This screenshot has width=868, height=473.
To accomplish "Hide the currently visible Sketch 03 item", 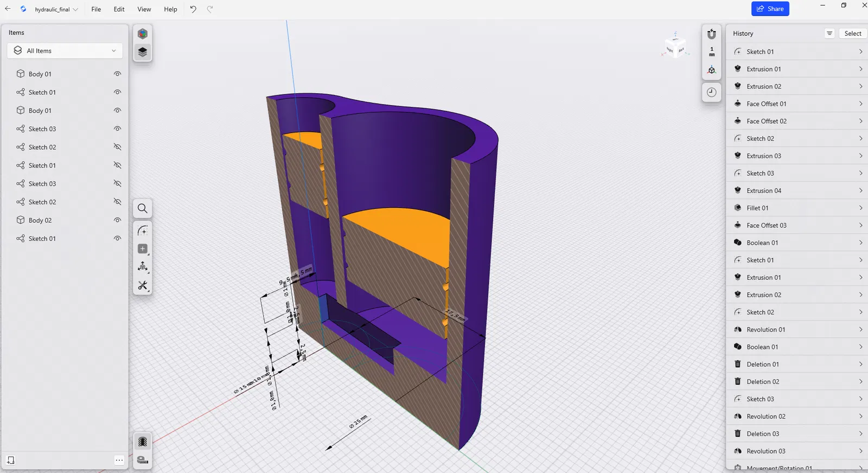I will [117, 129].
